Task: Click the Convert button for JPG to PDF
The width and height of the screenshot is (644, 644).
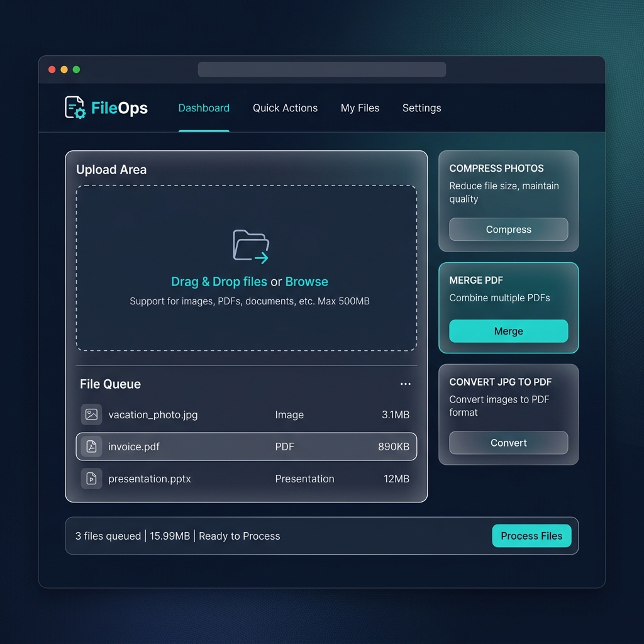Action: tap(508, 443)
